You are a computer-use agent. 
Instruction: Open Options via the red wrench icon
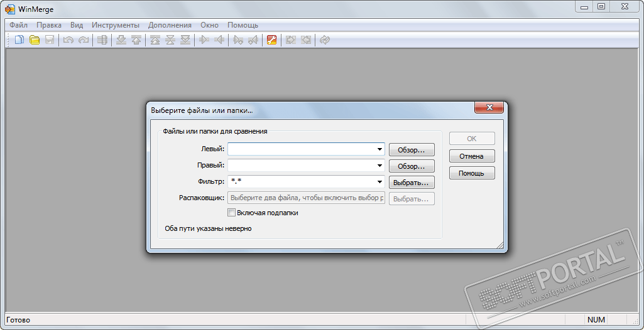pyautogui.click(x=271, y=40)
